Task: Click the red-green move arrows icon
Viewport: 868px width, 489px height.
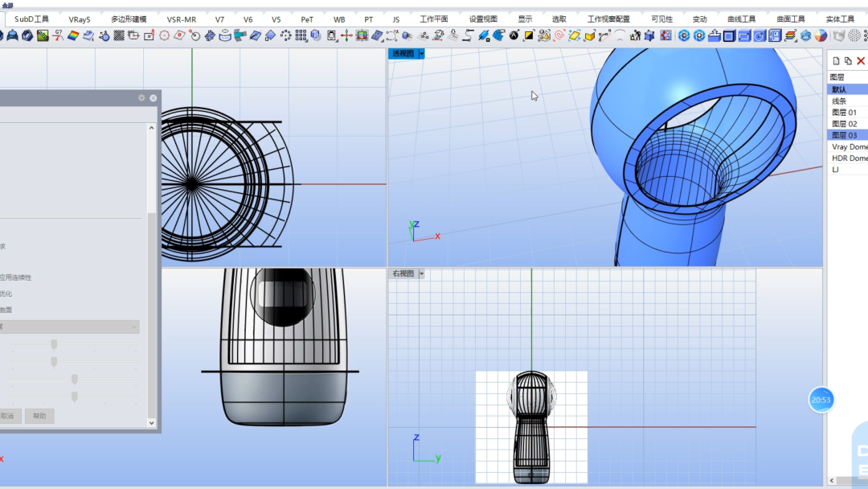Action: [346, 36]
